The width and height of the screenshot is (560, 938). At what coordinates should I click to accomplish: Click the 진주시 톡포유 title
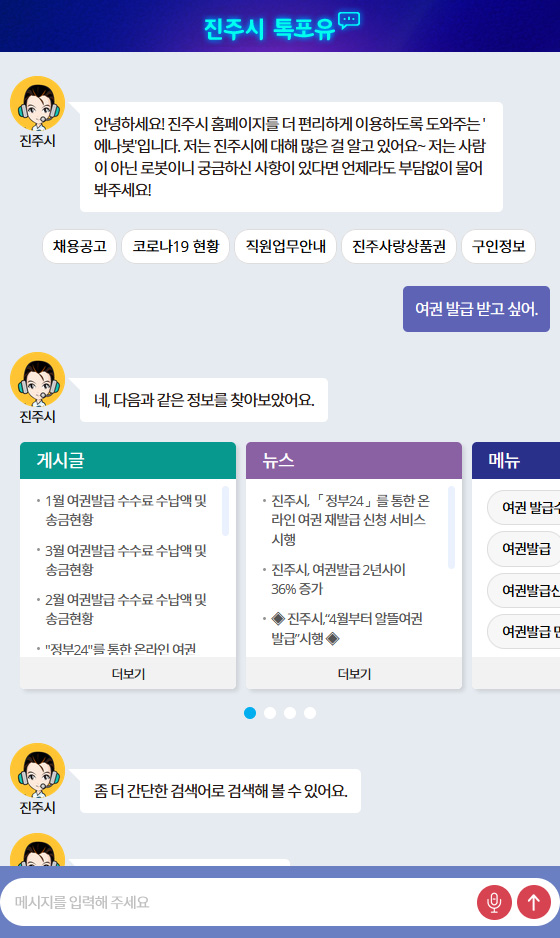point(269,28)
